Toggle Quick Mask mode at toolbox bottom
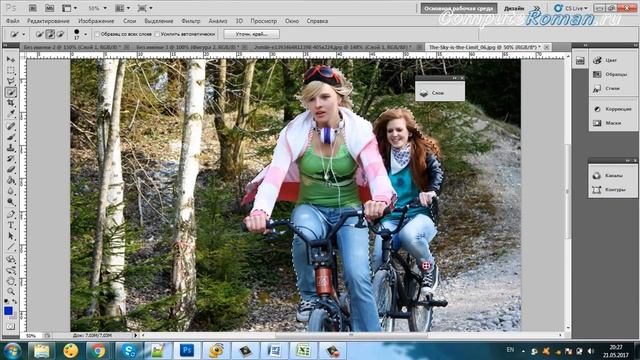 tap(11, 327)
